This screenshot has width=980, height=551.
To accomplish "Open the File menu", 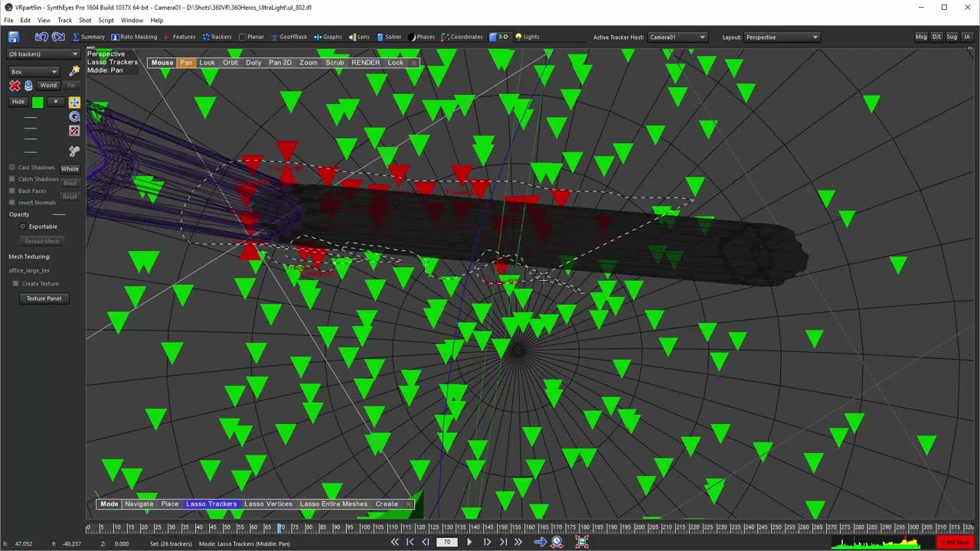I will point(8,21).
